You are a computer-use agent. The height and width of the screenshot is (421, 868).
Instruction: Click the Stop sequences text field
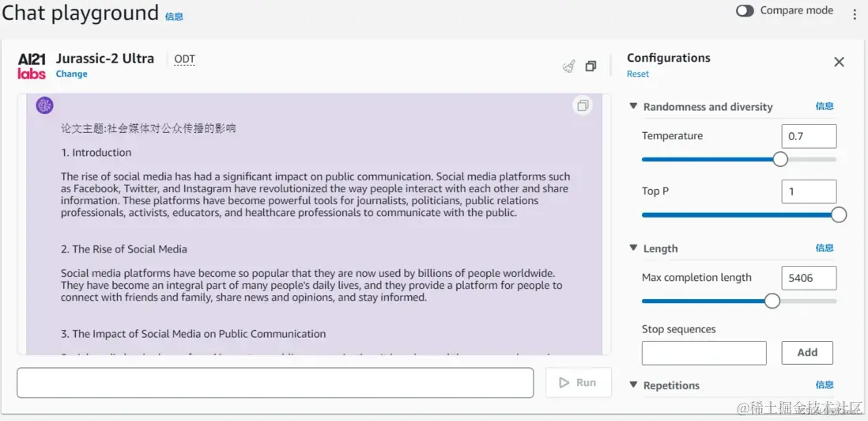pos(704,353)
